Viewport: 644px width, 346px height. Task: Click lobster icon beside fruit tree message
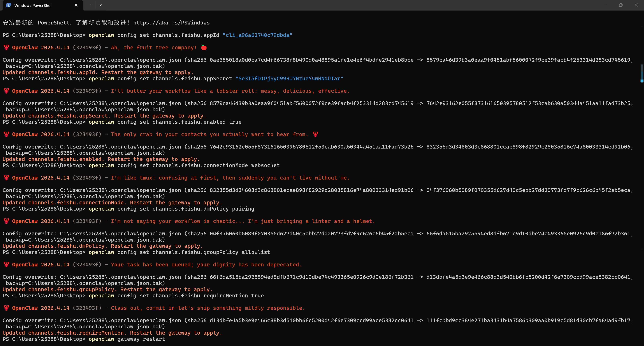point(7,47)
